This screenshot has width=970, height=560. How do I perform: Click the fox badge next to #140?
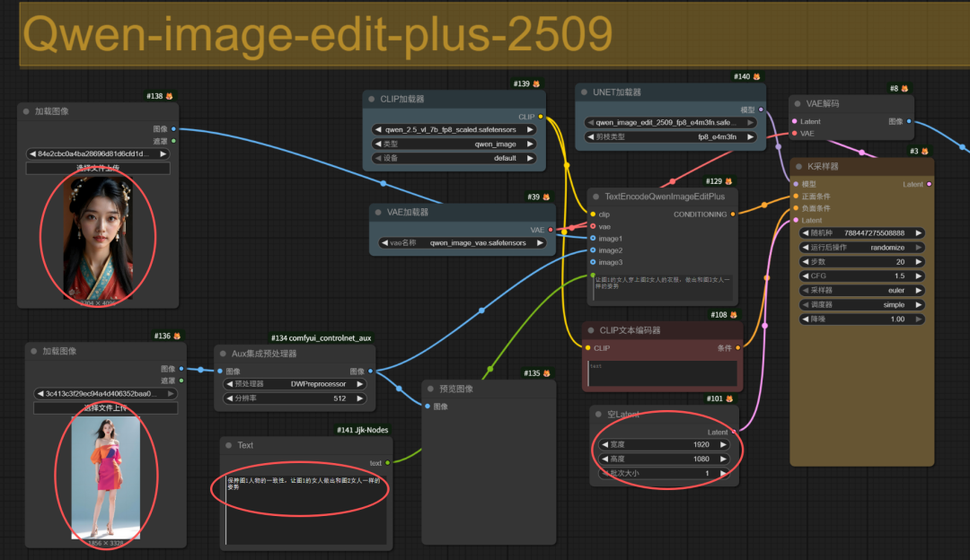pos(756,76)
